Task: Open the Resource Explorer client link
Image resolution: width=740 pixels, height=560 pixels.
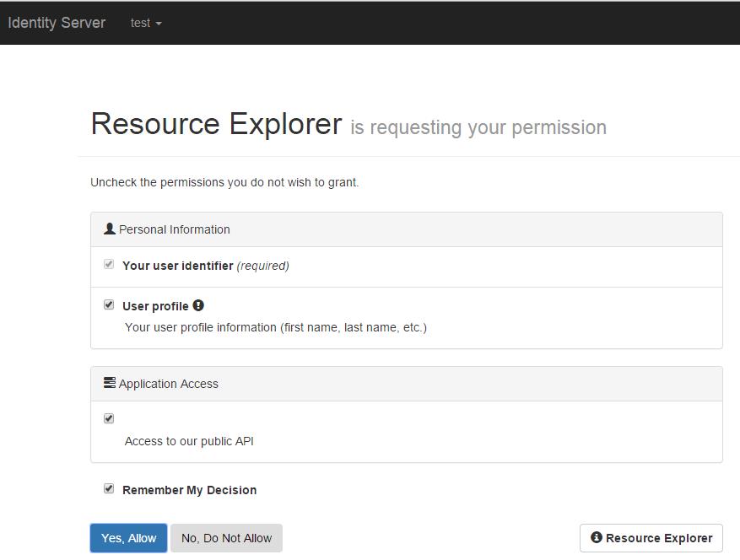Action: 651,538
